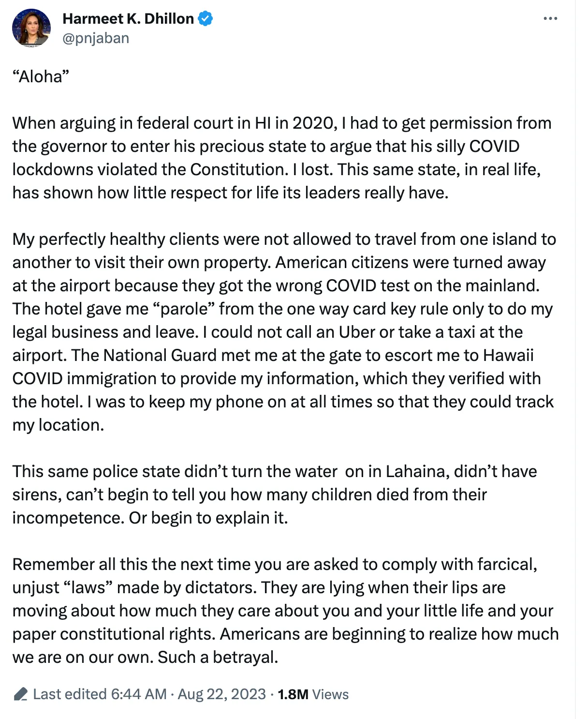Click the word "Lahaina" in the tweet
This screenshot has width=588, height=719.
pos(415,471)
